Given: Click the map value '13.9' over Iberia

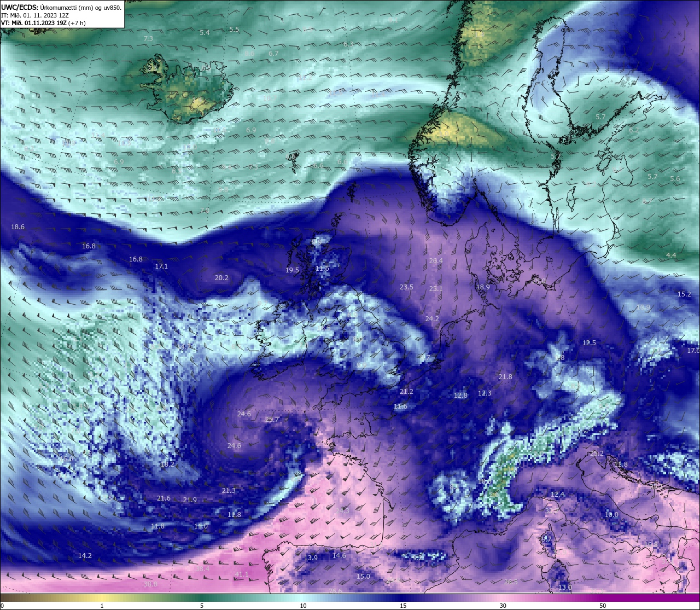Looking at the screenshot, I should [311, 558].
